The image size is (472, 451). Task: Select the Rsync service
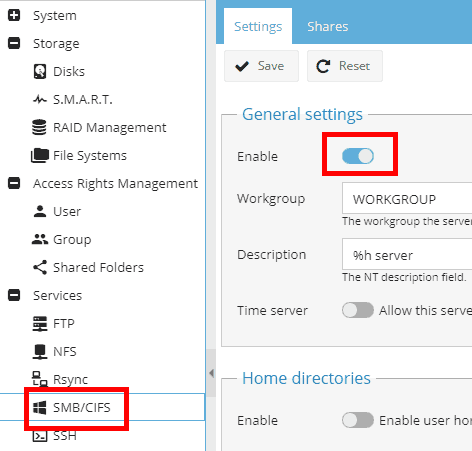60,380
